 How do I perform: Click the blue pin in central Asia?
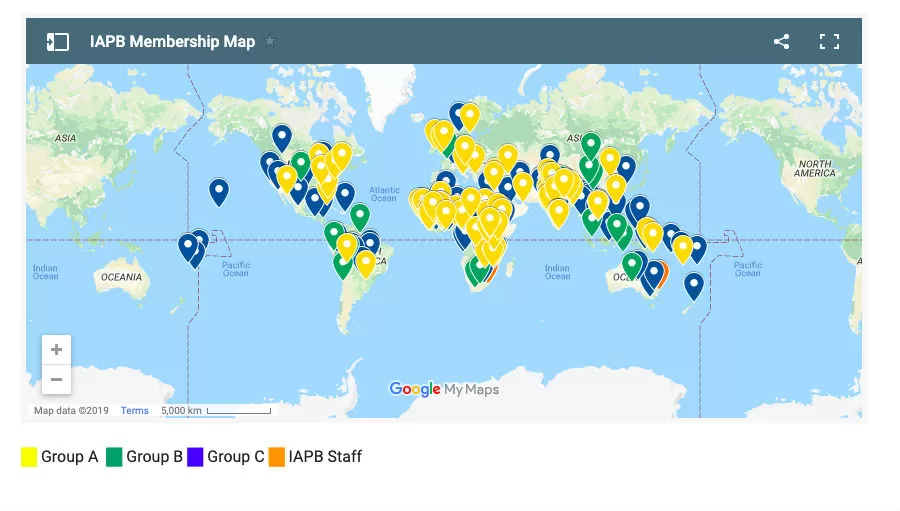click(x=549, y=156)
